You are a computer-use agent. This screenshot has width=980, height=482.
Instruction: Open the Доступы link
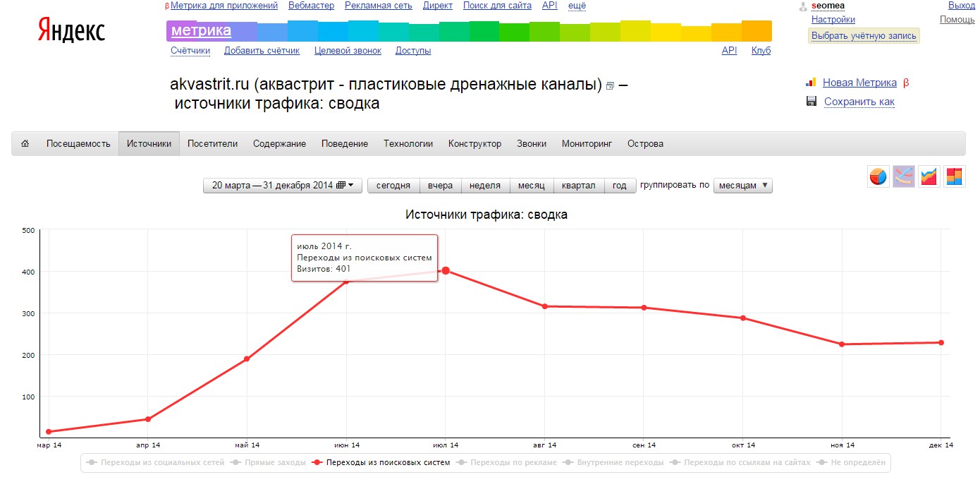[413, 51]
